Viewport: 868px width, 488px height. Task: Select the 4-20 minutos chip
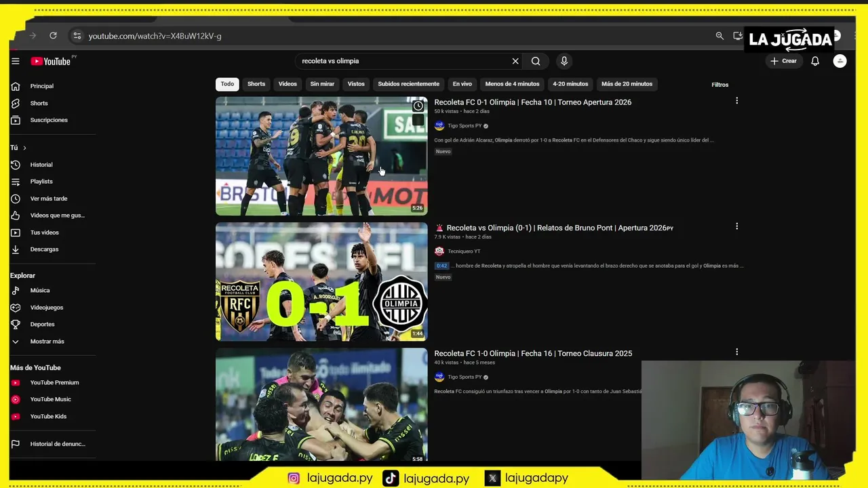click(570, 84)
